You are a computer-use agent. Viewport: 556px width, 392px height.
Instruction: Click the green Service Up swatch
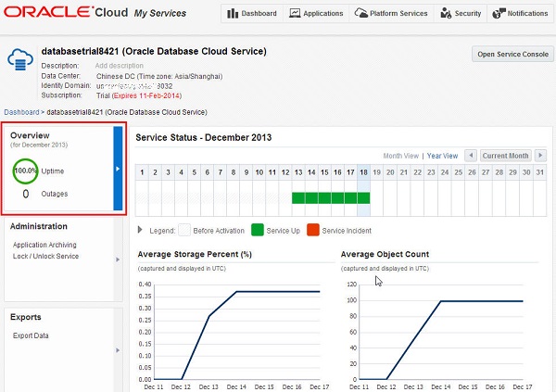coord(257,230)
